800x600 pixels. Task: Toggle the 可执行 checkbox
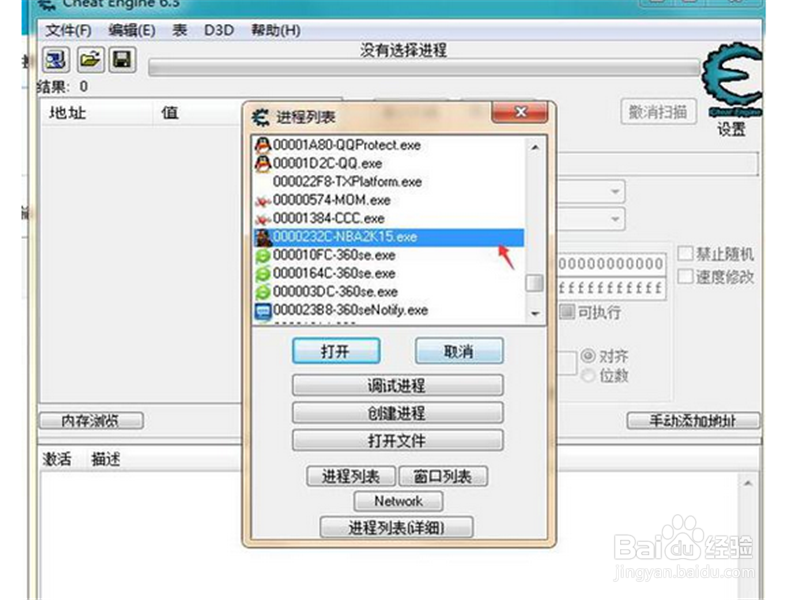567,311
